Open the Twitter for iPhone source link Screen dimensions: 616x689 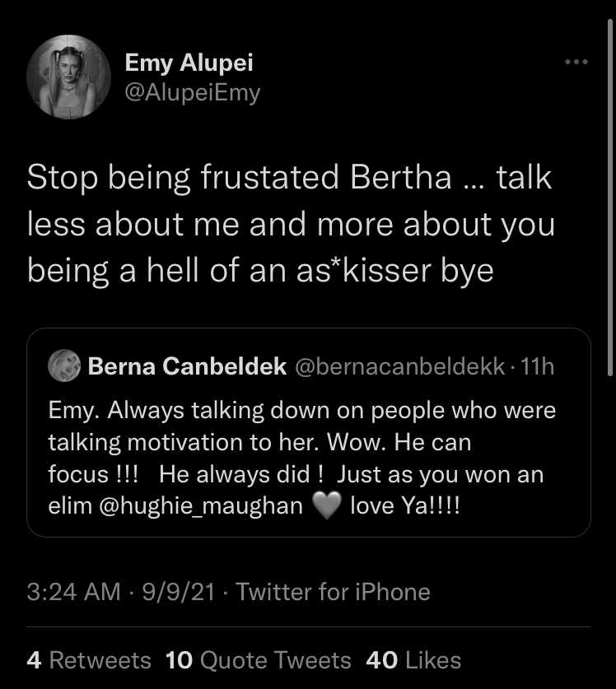[x=334, y=591]
